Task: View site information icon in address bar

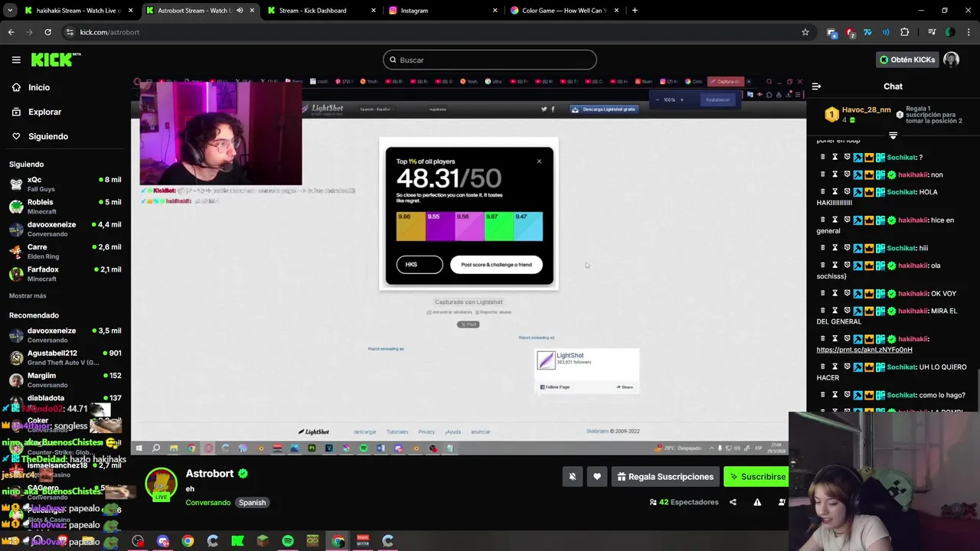Action: click(x=70, y=32)
